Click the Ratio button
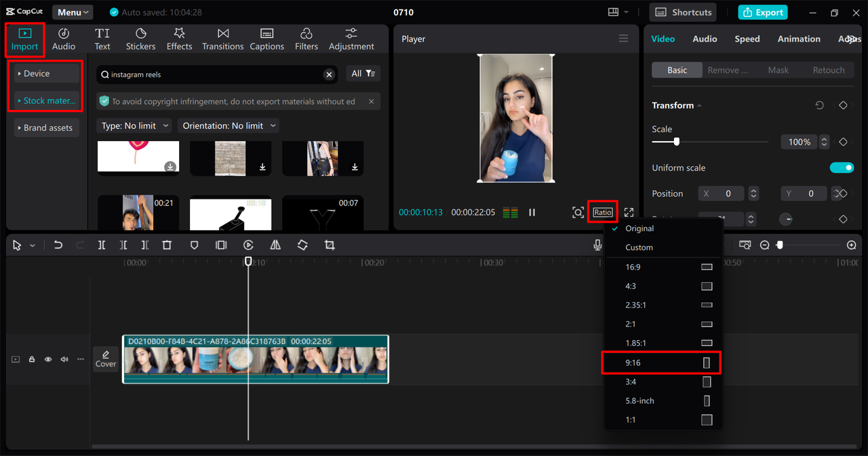Viewport: 868px width, 456px height. pyautogui.click(x=602, y=212)
